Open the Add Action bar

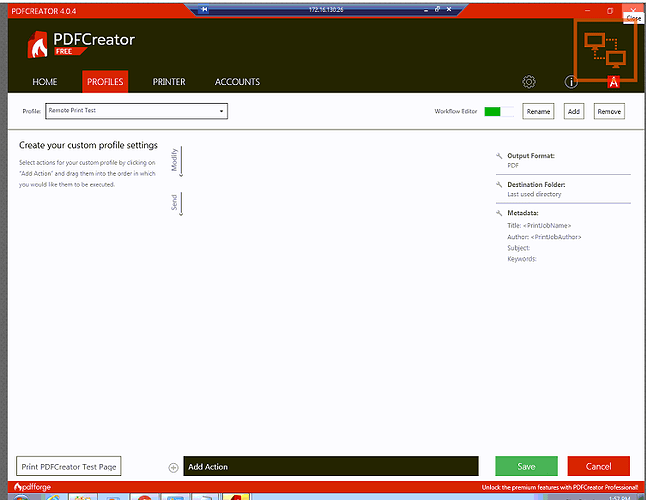pyautogui.click(x=331, y=466)
